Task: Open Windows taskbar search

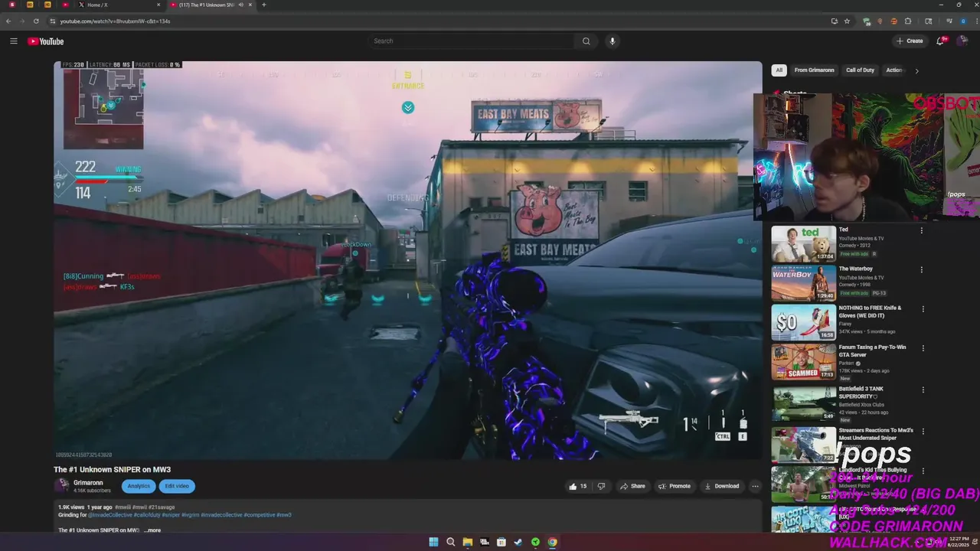Action: pyautogui.click(x=450, y=542)
